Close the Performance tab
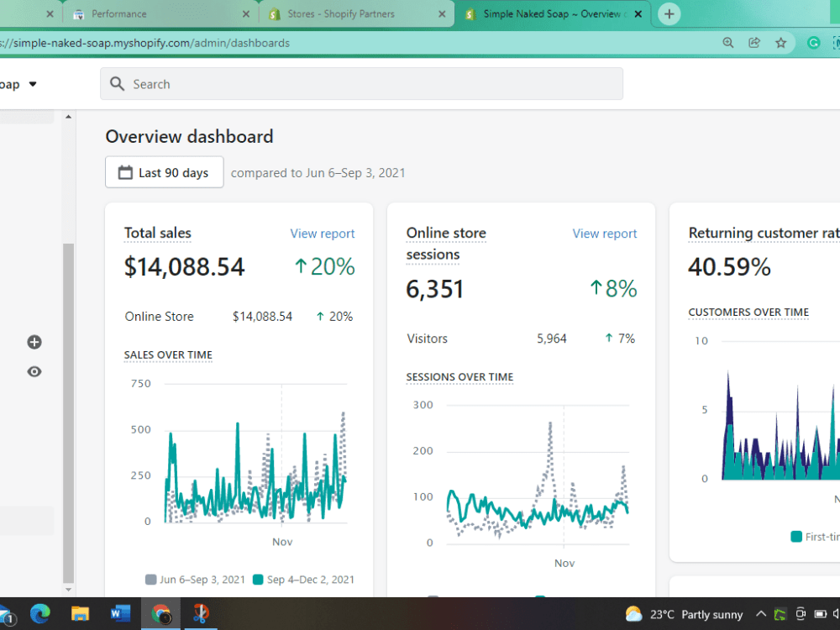The height and width of the screenshot is (630, 840). click(246, 14)
